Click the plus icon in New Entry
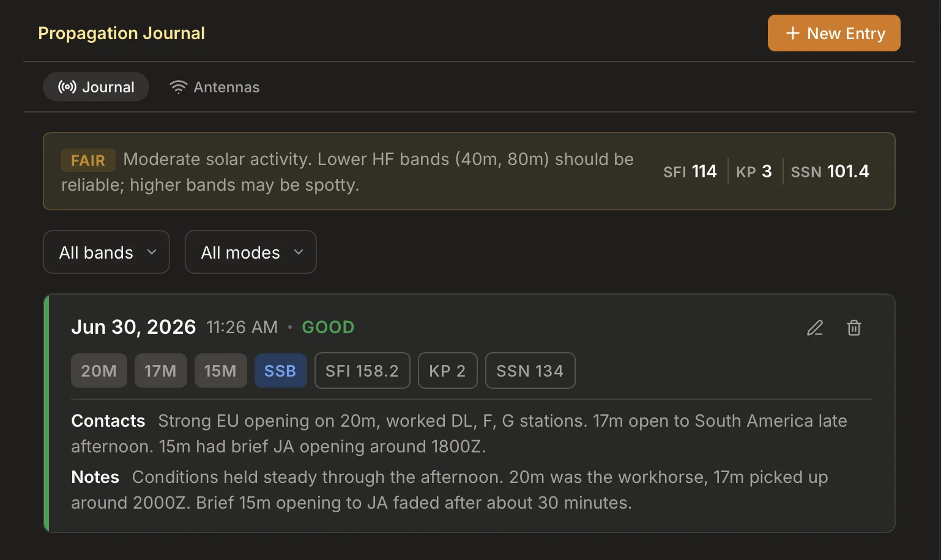This screenshot has height=560, width=941. 793,33
